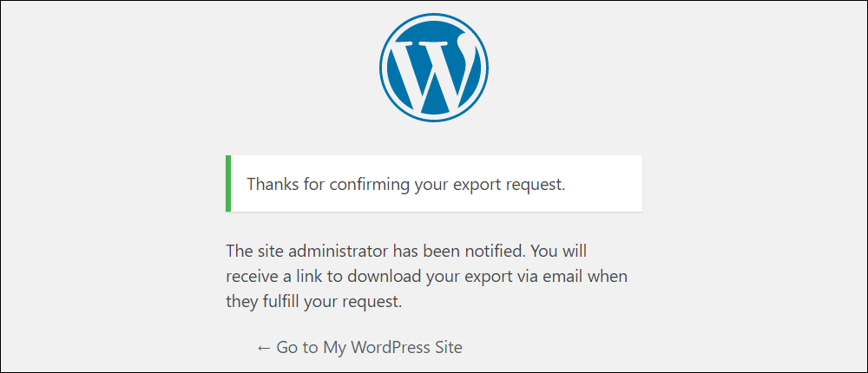Select the Thanks for confirming notice text
The height and width of the screenshot is (373, 868).
click(x=405, y=184)
